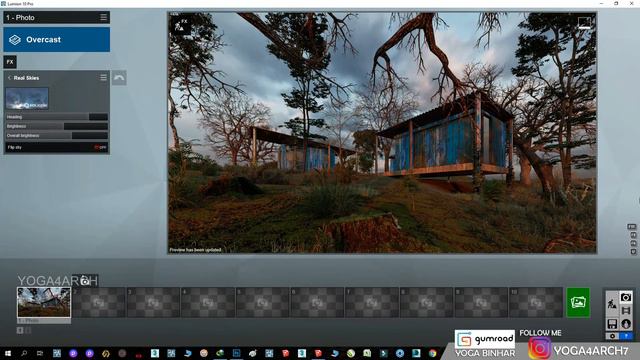640x360 pixels.
Task: Click the Real Skies sky preset thumbnail
Action: click(27, 98)
